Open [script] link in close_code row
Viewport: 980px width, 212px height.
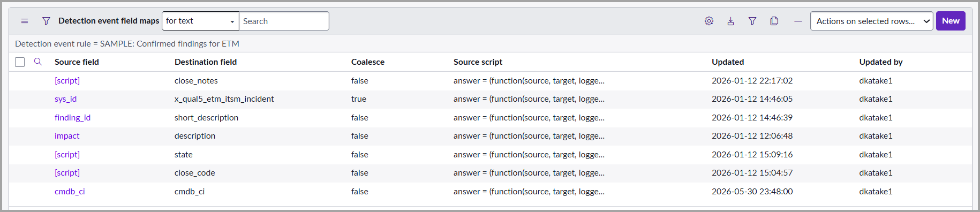point(67,173)
